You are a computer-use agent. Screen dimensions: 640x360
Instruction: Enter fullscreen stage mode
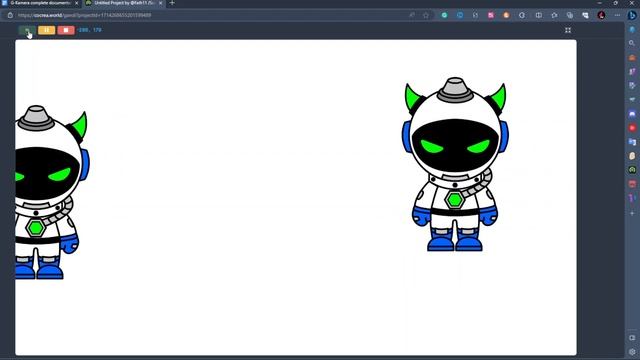pos(568,30)
